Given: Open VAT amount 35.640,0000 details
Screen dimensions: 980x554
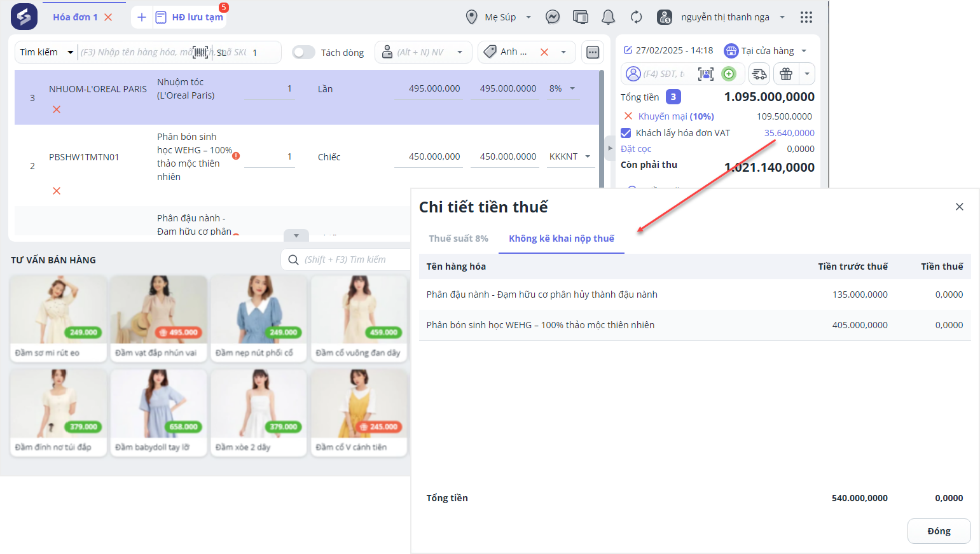Looking at the screenshot, I should [x=789, y=133].
